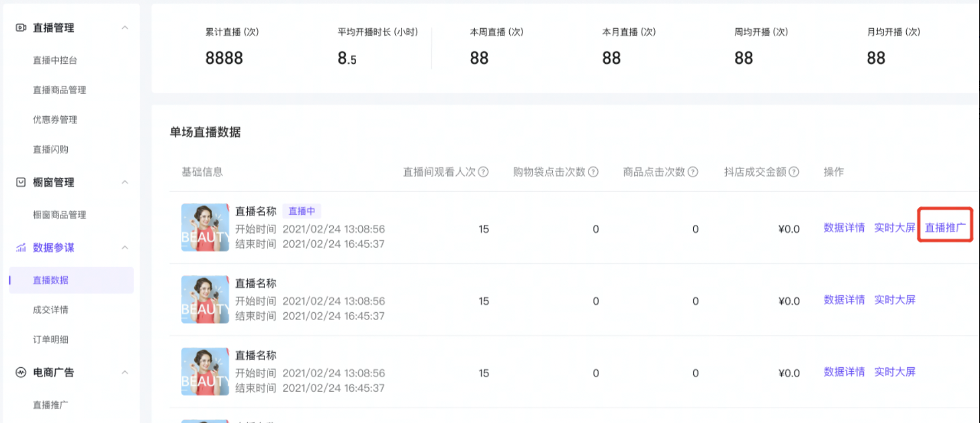
Task: Open 订单明细 menu item
Action: point(51,340)
